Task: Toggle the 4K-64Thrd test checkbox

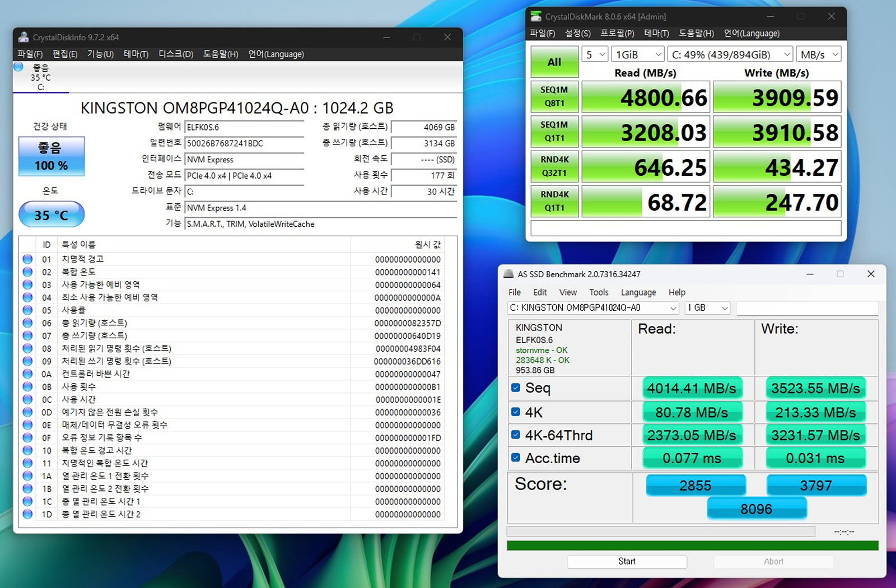Action: point(516,435)
